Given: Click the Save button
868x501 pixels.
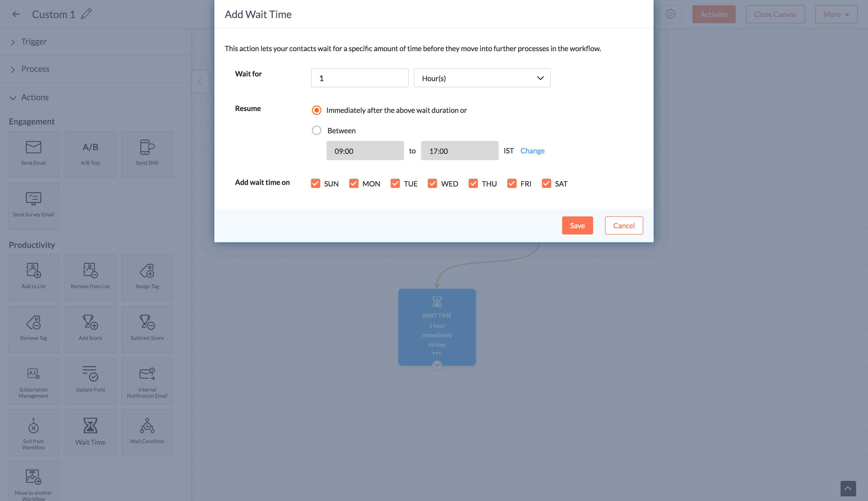Looking at the screenshot, I should pos(577,225).
